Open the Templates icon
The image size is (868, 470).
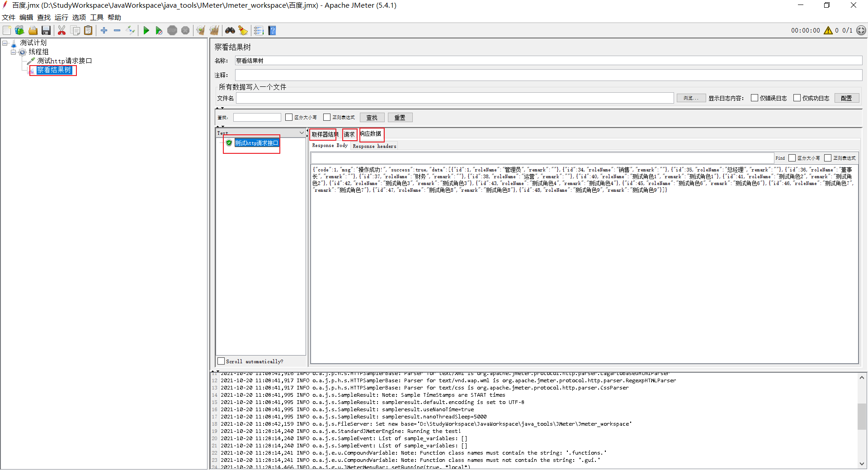(x=19, y=30)
